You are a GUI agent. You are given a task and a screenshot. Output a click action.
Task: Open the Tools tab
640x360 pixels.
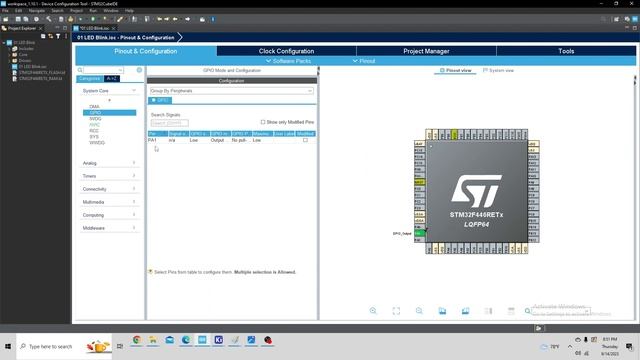566,51
